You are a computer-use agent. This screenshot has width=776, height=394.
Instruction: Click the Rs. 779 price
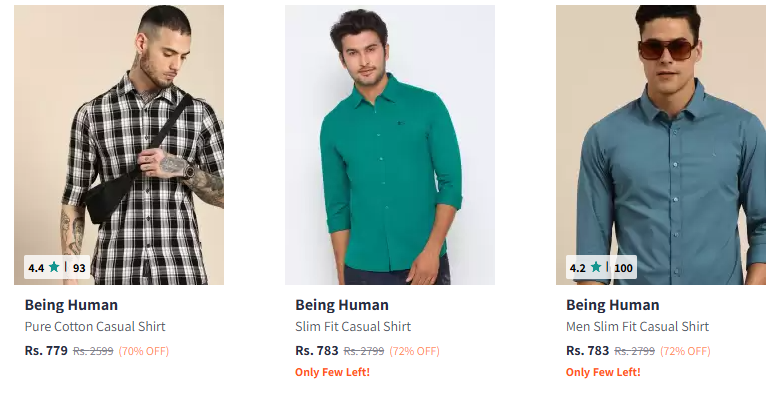pyautogui.click(x=46, y=350)
